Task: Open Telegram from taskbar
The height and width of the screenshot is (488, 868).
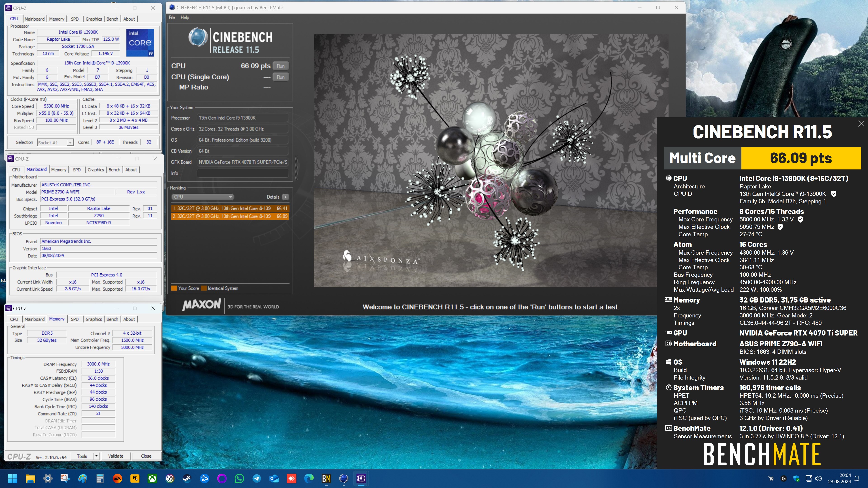Action: pyautogui.click(x=257, y=479)
